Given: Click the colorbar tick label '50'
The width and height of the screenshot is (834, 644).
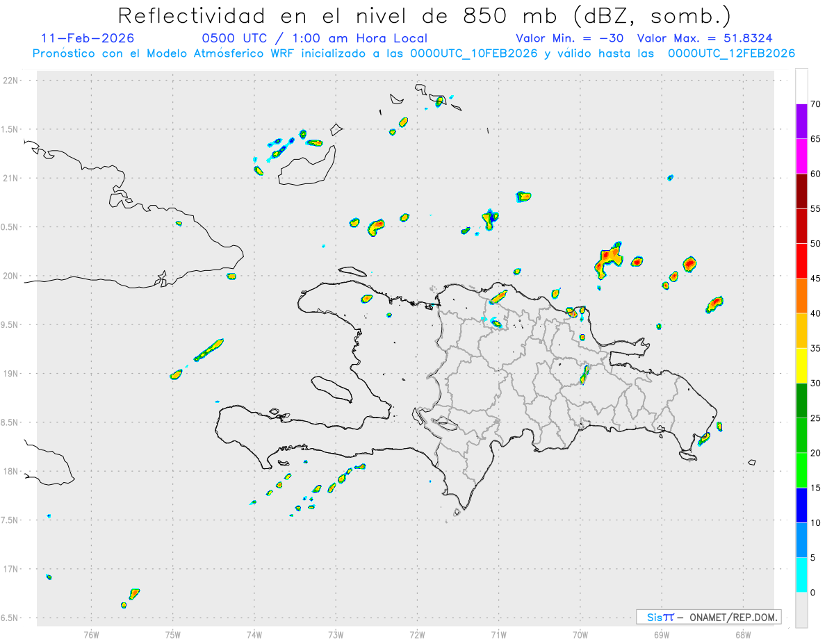Looking at the screenshot, I should (x=817, y=243).
